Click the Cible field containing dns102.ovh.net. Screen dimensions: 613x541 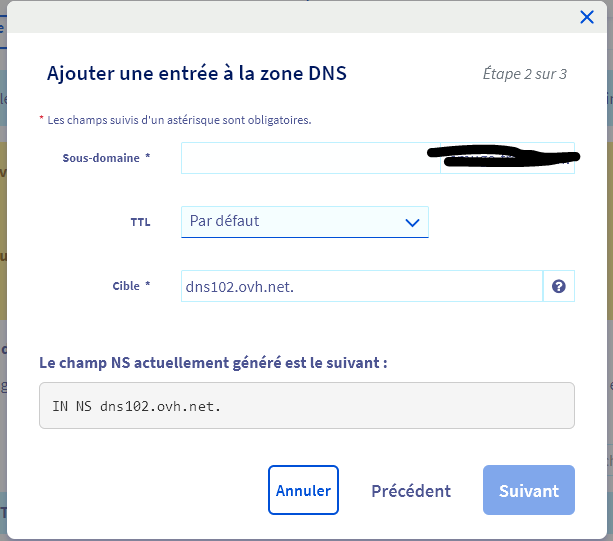(361, 286)
